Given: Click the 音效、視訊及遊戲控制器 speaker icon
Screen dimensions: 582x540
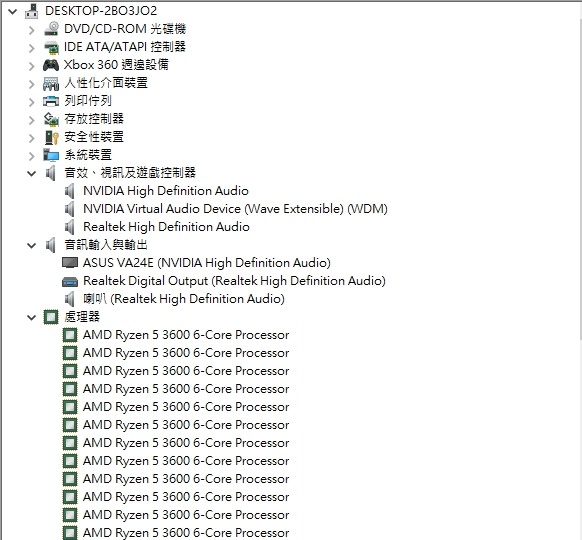Looking at the screenshot, I should (x=50, y=173).
